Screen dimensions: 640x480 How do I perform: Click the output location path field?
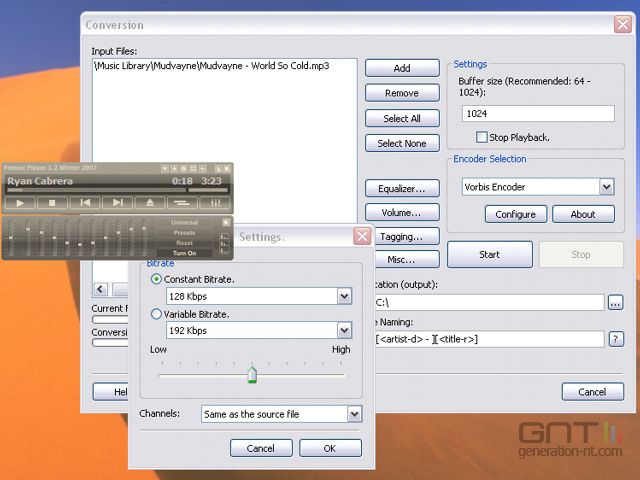click(489, 302)
